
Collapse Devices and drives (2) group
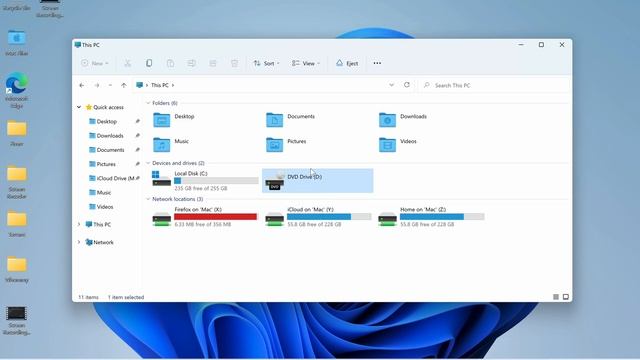tap(148, 163)
